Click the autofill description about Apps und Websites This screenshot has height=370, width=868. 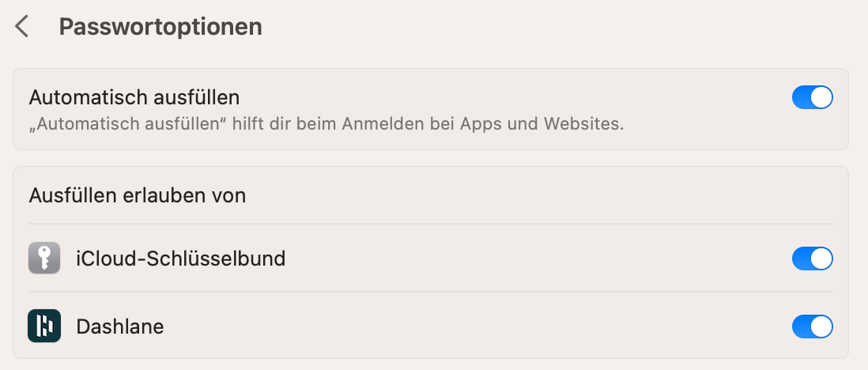[326, 124]
